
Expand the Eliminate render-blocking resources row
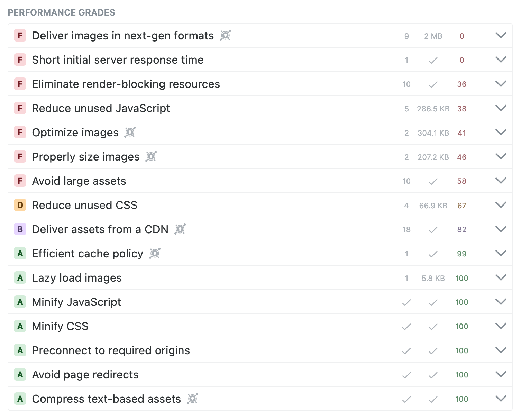point(501,84)
